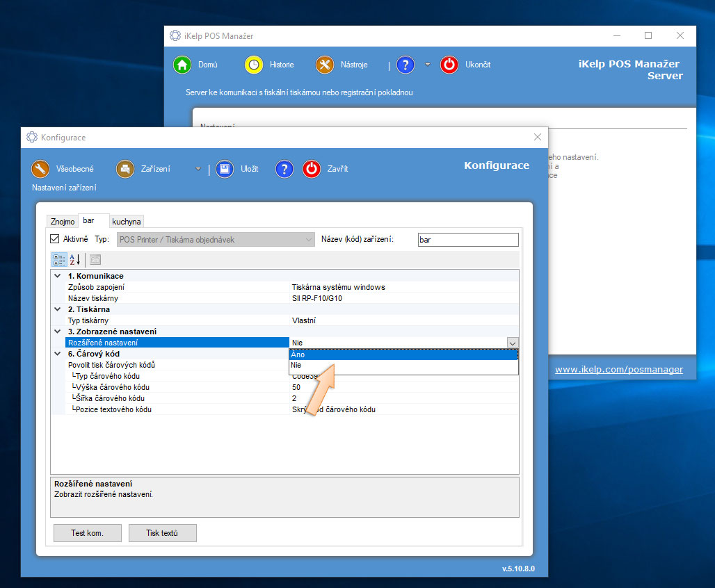Click the Test kom. button
The height and width of the screenshot is (588, 715).
(x=88, y=533)
